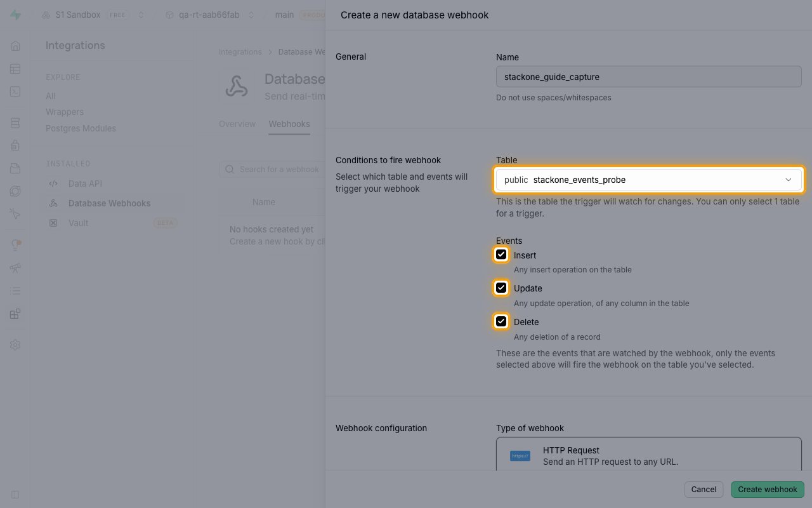The height and width of the screenshot is (508, 812).
Task: Open Project Home from the sidebar
Action: point(15,46)
